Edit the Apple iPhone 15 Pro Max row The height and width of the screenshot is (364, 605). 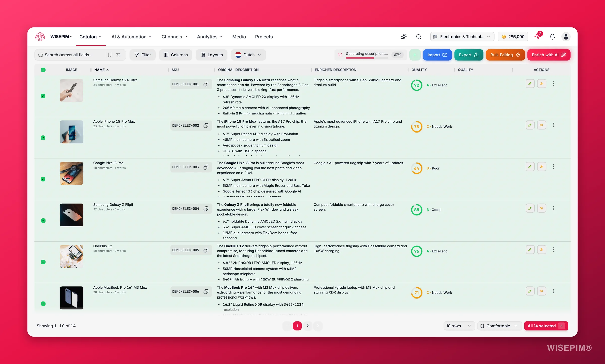point(530,125)
